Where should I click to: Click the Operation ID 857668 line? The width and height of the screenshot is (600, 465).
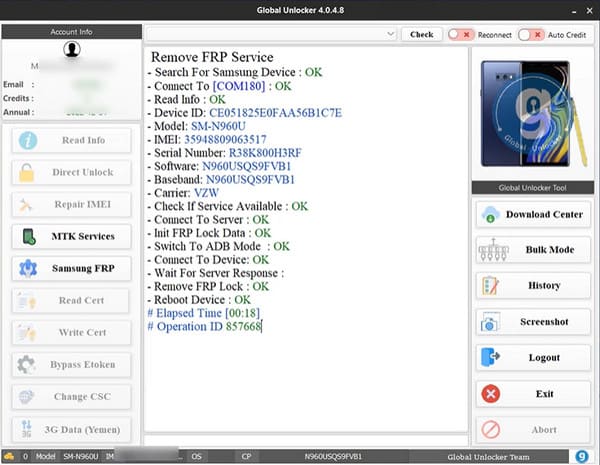click(204, 326)
